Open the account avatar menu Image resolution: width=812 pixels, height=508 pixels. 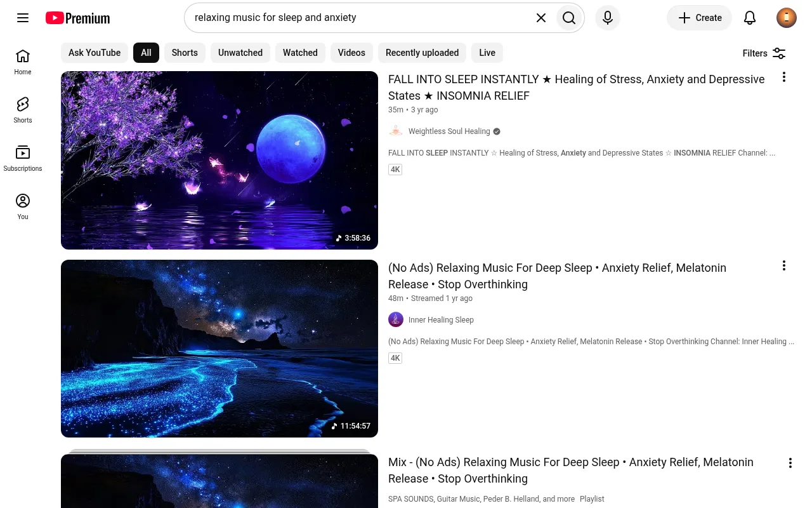tap(787, 18)
